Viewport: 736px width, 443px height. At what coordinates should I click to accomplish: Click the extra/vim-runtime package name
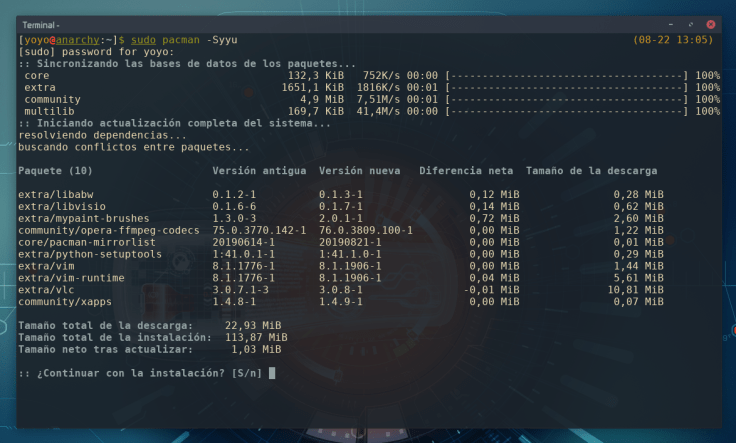(71, 277)
